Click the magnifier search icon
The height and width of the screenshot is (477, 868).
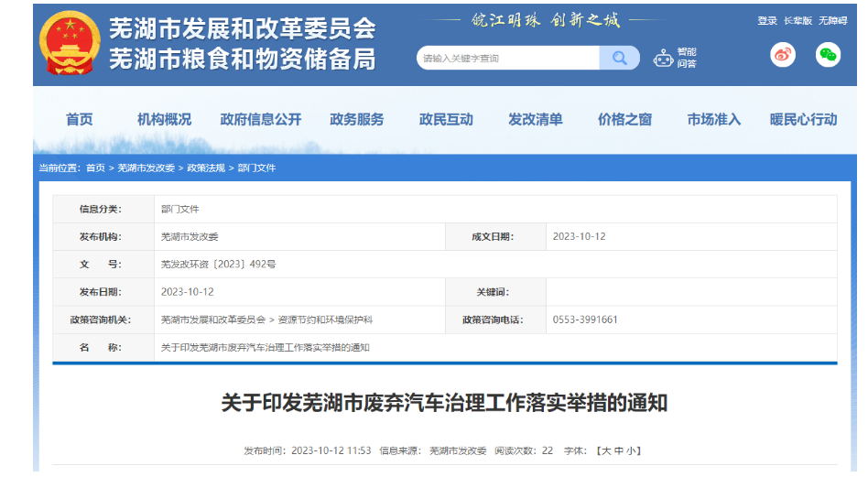click(x=619, y=58)
